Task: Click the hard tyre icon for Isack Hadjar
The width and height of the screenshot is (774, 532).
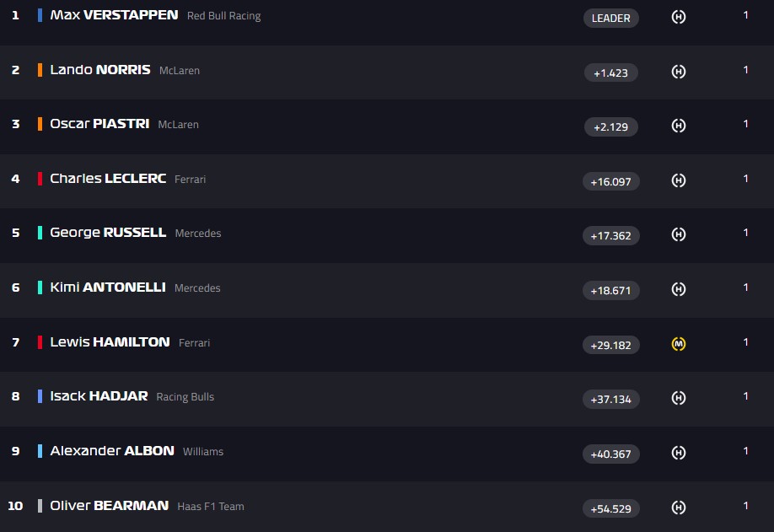Action: (678, 398)
